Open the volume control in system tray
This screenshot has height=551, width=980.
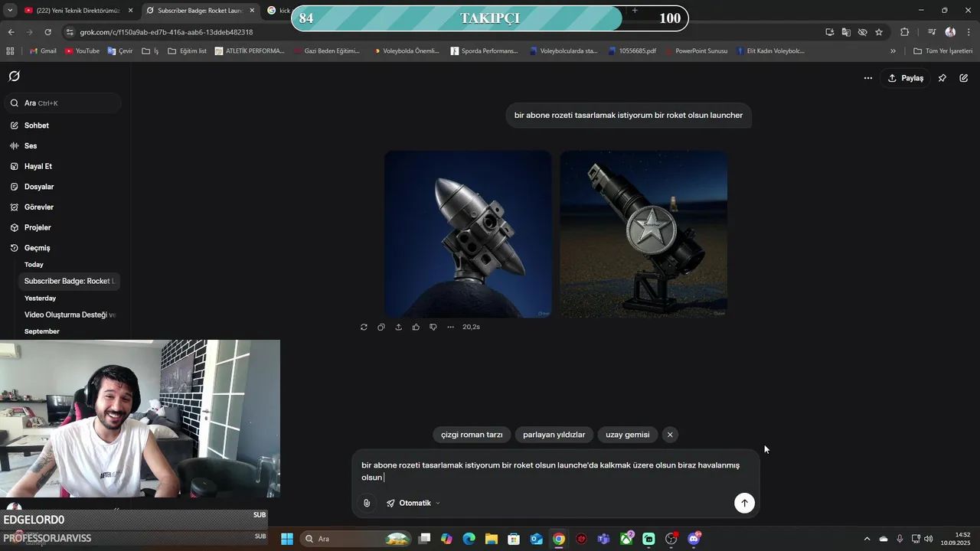point(929,539)
